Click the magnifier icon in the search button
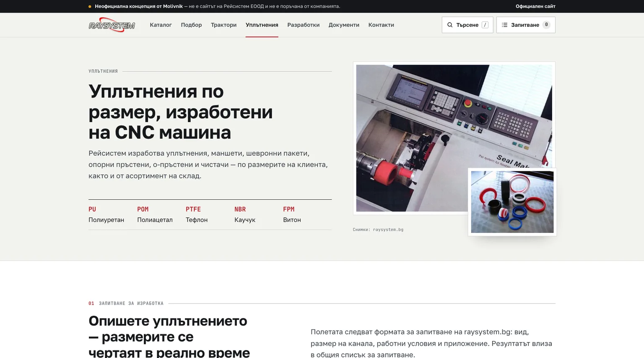This screenshot has width=644, height=358. coord(450,25)
